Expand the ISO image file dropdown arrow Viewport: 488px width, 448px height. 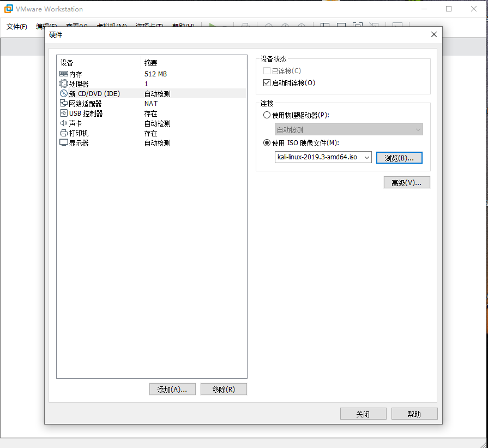point(367,157)
